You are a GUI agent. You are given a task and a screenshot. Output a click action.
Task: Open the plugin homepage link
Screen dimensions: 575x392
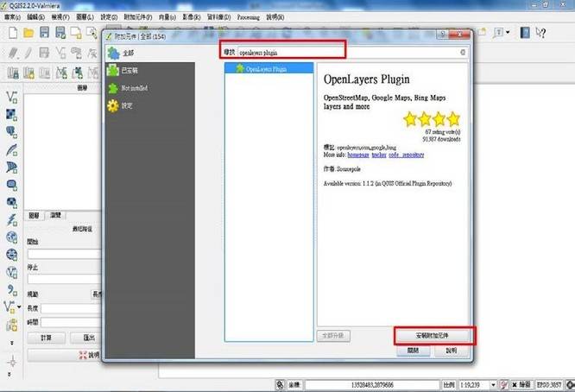click(358, 155)
